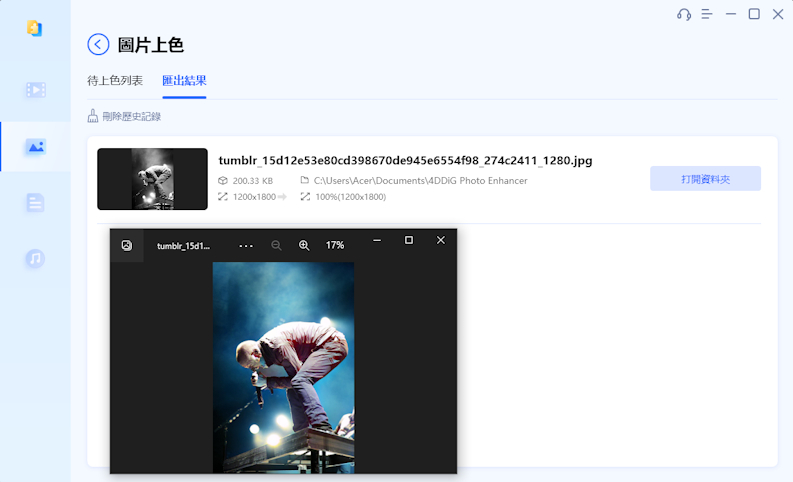
Task: Close the 4DDiG main window
Action: pos(778,14)
